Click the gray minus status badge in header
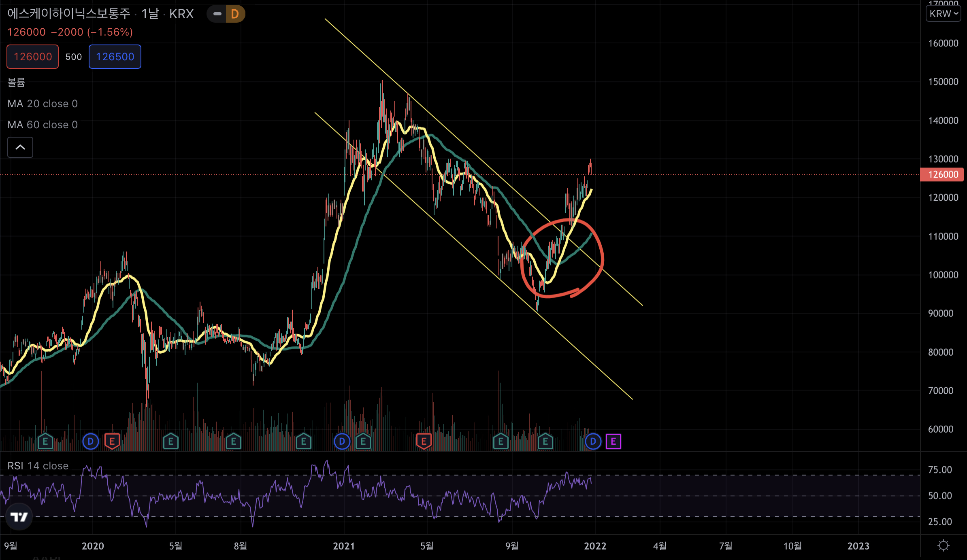The height and width of the screenshot is (560, 967). tap(217, 14)
